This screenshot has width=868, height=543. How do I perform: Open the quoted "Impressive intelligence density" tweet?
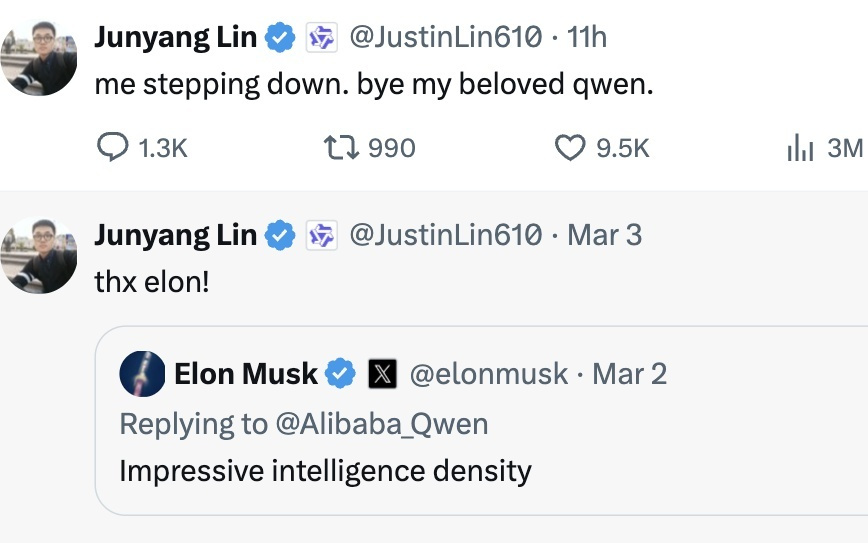pos(480,470)
